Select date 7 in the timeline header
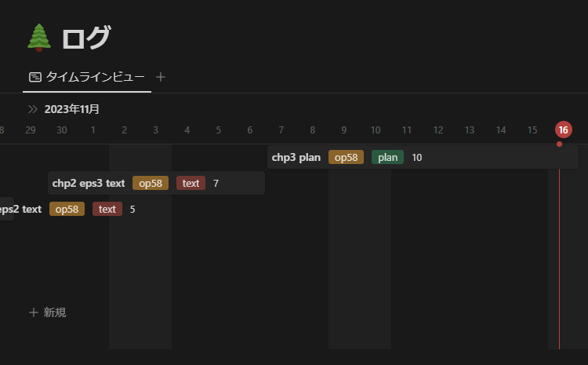Screen dimensions: 588x365 281,130
